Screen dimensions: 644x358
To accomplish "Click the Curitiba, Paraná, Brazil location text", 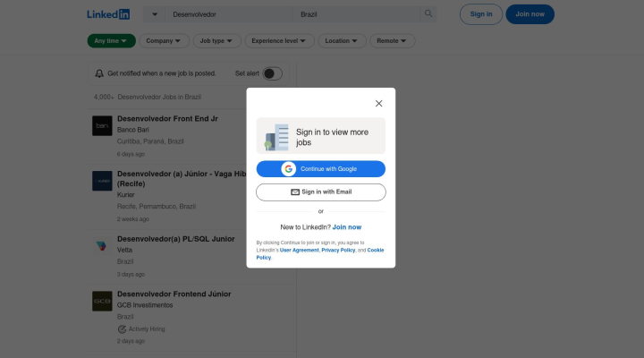I will 150,141.
